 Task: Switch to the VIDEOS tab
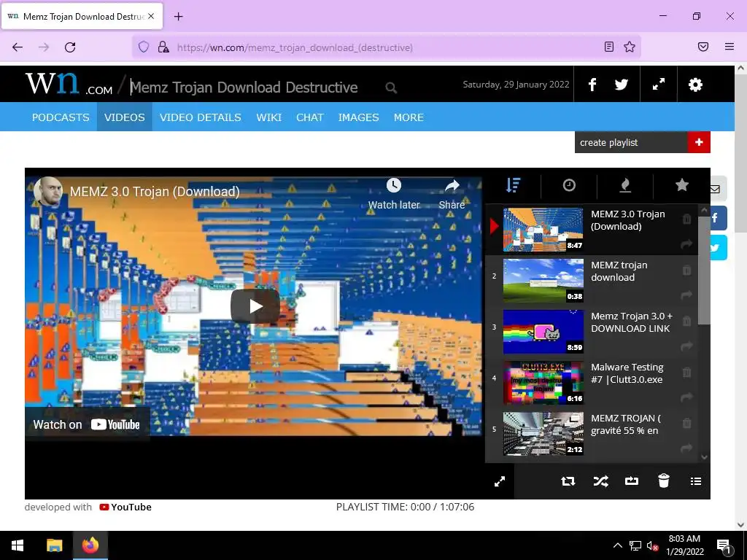124,117
